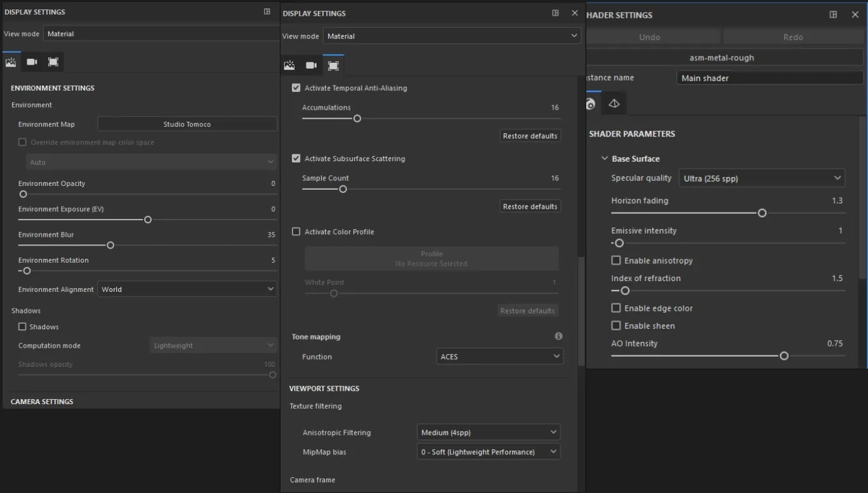Click the Sample Count slider handle
The width and height of the screenshot is (868, 493).
tap(343, 189)
